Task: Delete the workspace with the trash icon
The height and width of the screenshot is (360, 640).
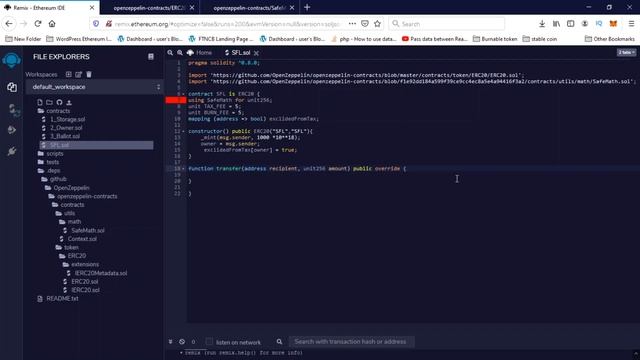Action: click(x=89, y=74)
